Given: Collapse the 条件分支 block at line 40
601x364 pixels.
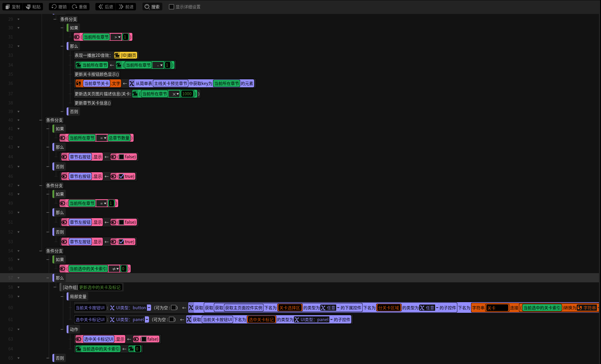Looking at the screenshot, I should [x=18, y=120].
